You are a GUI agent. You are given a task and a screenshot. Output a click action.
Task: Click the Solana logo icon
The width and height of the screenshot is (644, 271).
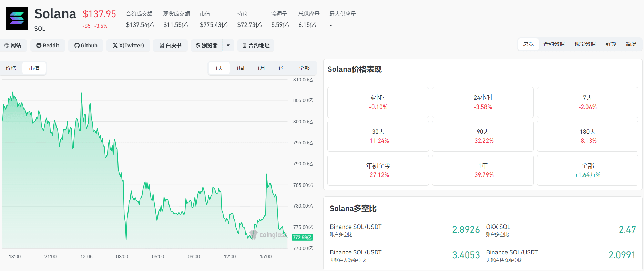pos(17,18)
